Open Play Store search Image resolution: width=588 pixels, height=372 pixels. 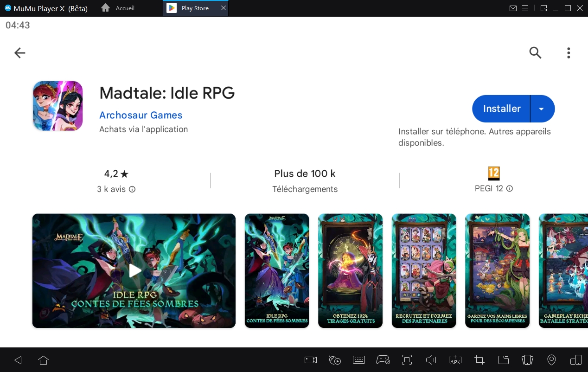(535, 52)
